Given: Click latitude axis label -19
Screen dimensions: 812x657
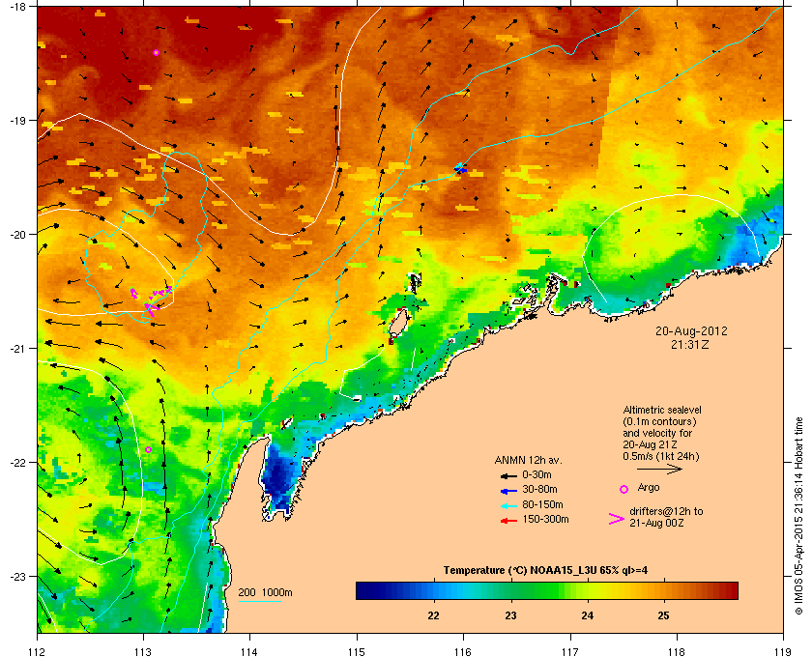Looking at the screenshot, I should point(18,120).
